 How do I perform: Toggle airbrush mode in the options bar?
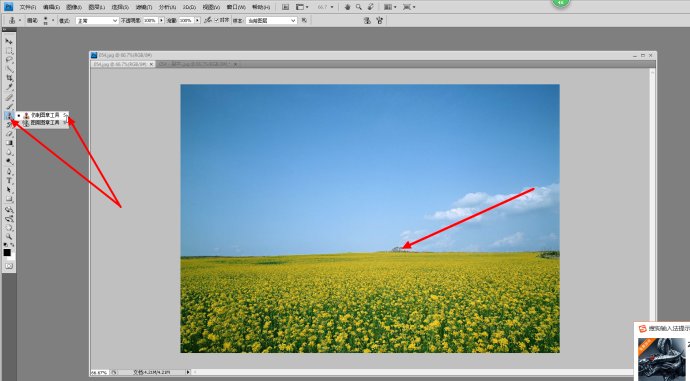208,20
